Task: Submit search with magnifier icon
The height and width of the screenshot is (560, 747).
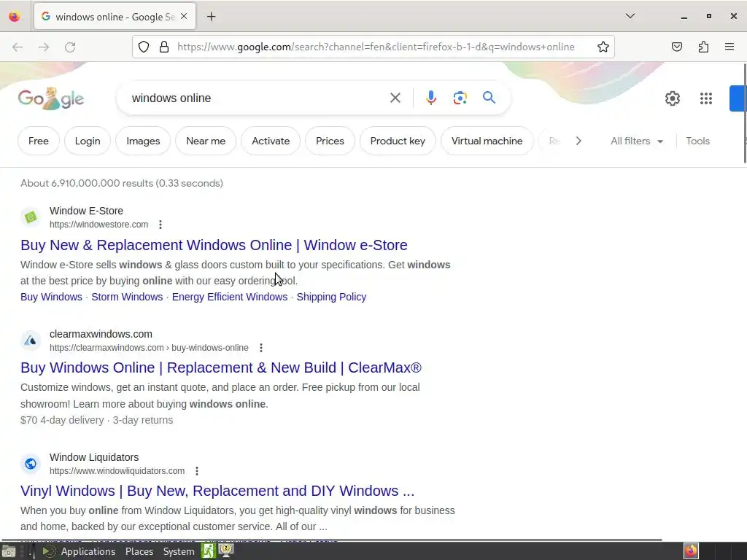Action: tap(489, 98)
